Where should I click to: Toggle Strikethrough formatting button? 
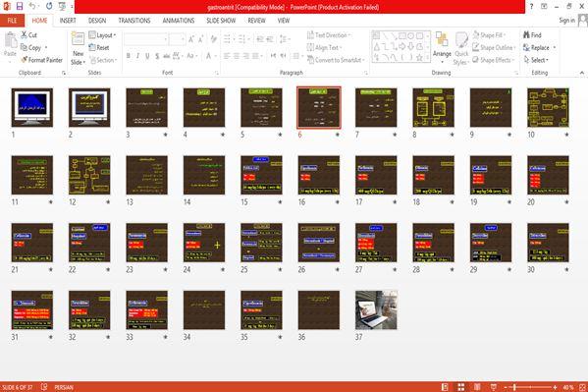click(167, 56)
